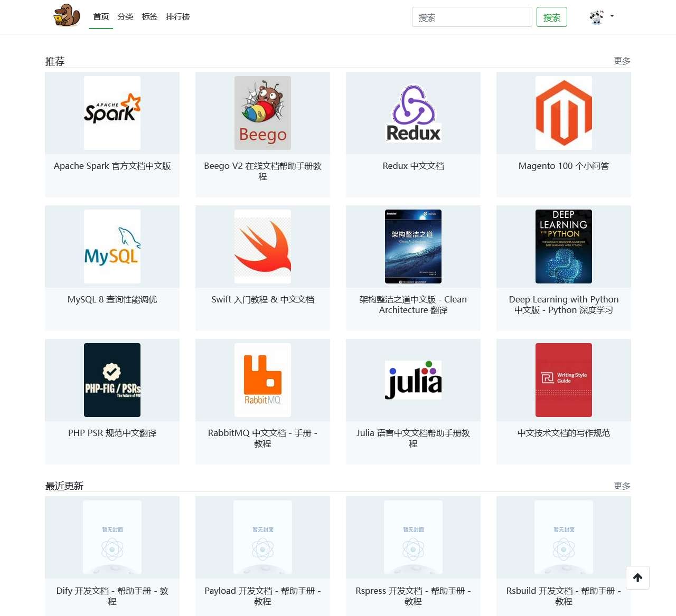Open the 标签 menu item
Screen dimensions: 676x616
coord(149,17)
